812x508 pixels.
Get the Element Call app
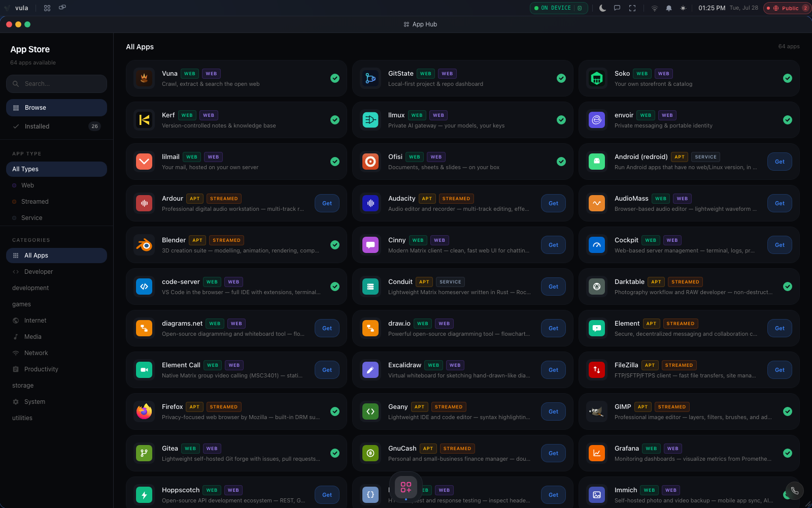[327, 370]
